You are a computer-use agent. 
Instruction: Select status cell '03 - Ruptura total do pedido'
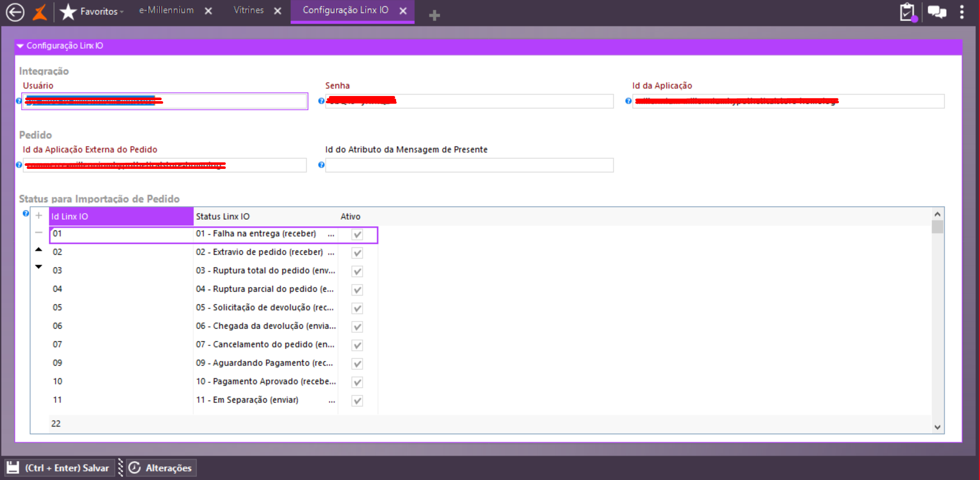(266, 271)
